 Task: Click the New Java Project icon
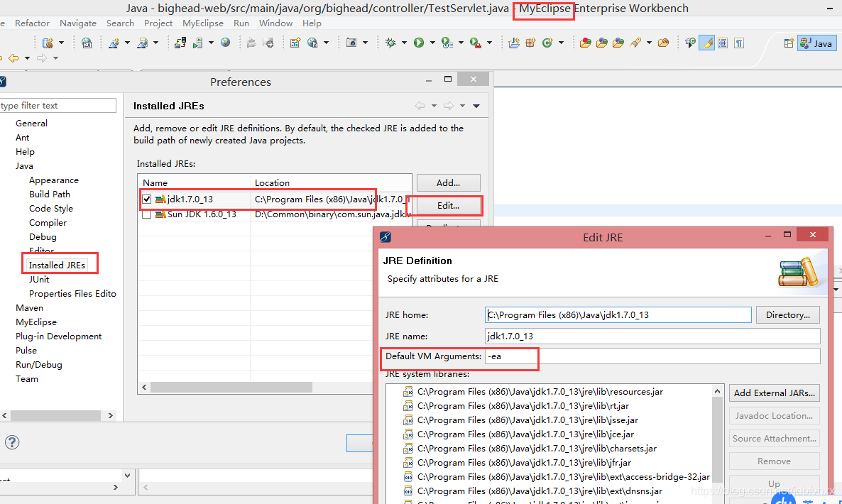[514, 43]
